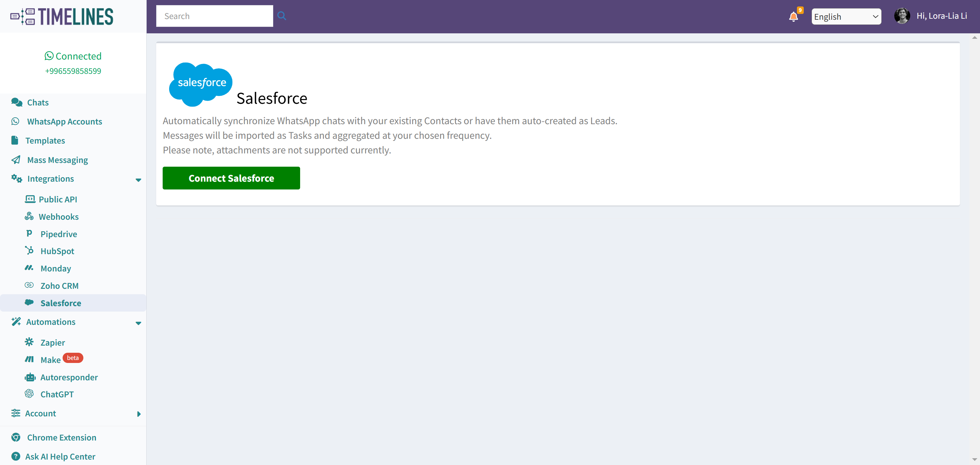Click the Connected status text

78,56
